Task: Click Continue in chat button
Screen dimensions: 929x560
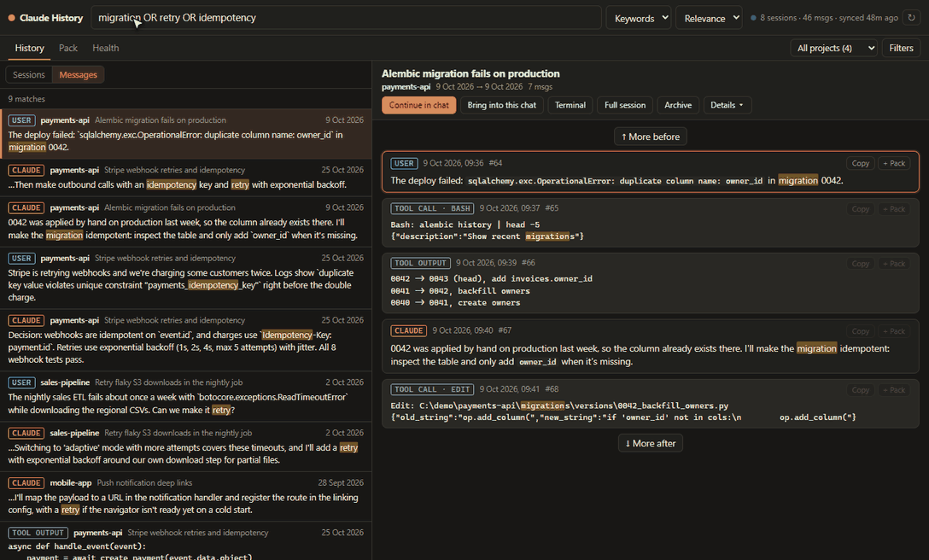Action: pos(419,105)
